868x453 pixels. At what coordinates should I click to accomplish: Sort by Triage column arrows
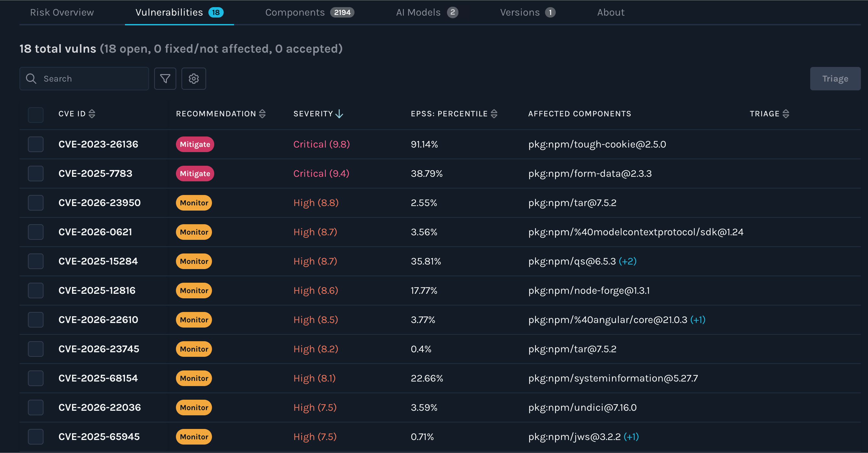tap(786, 114)
